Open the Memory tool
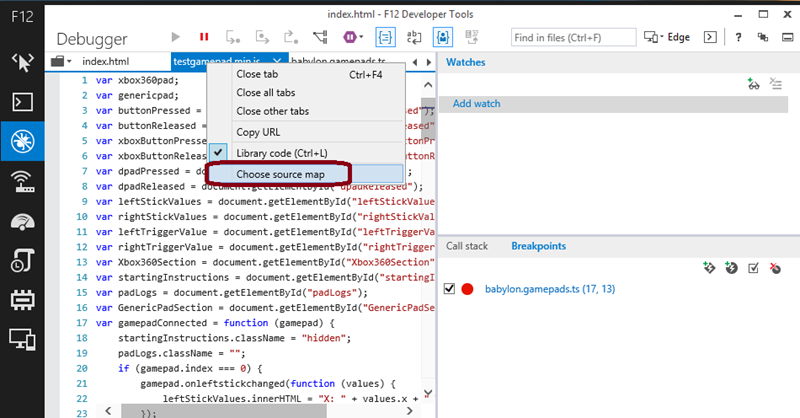Viewport: 800px width, 418px height. (22, 300)
